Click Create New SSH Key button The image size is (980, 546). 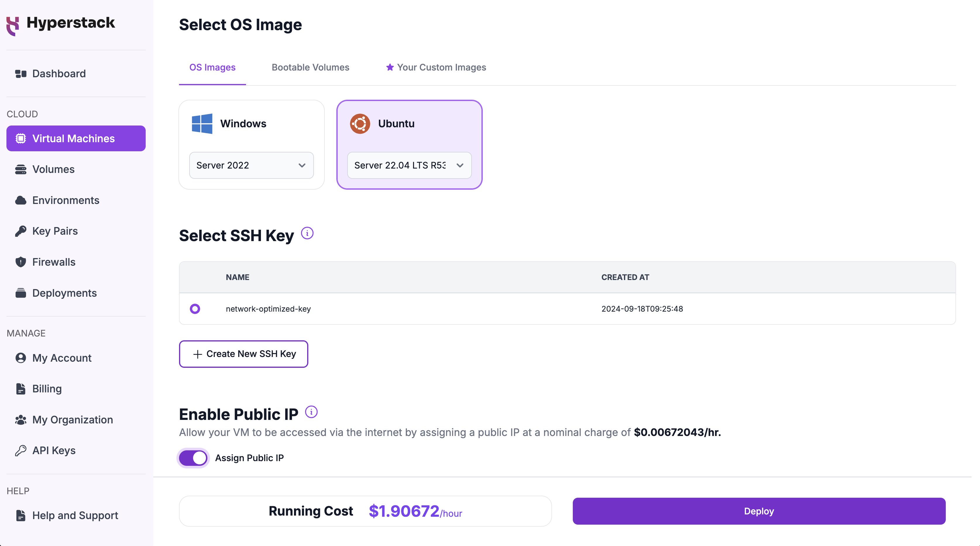(x=243, y=354)
